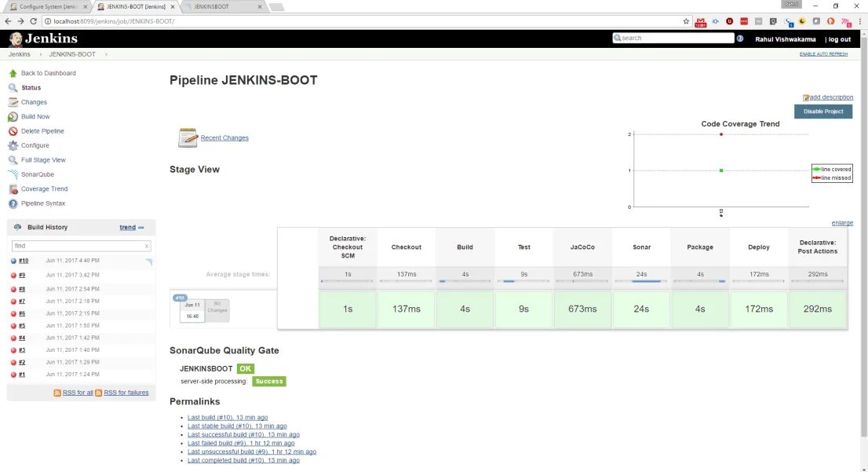Click the trend link in Build History
868x472 pixels.
(127, 227)
